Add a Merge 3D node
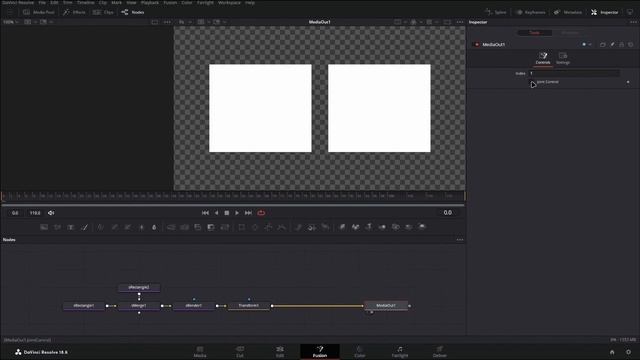 382,227
